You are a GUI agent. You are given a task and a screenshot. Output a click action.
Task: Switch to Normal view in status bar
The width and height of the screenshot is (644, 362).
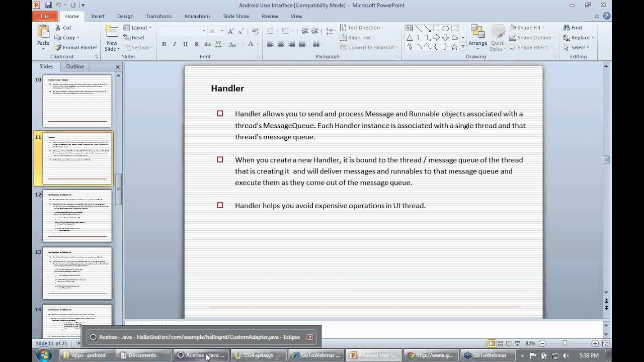click(x=492, y=343)
